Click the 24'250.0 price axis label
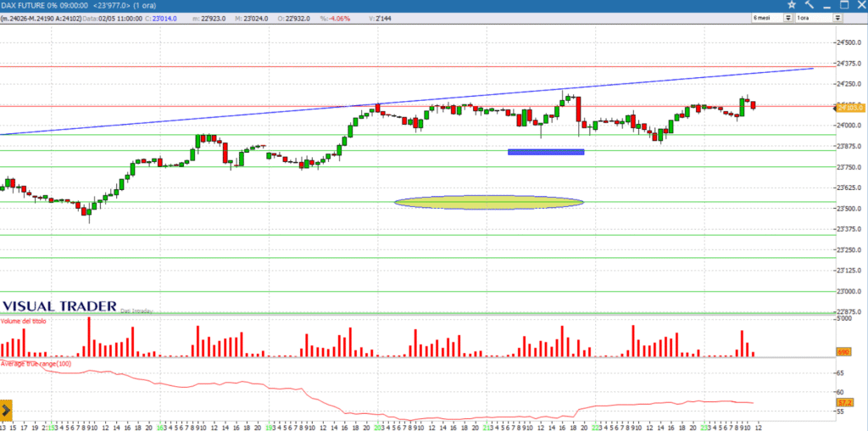The image size is (868, 431). pyautogui.click(x=849, y=84)
